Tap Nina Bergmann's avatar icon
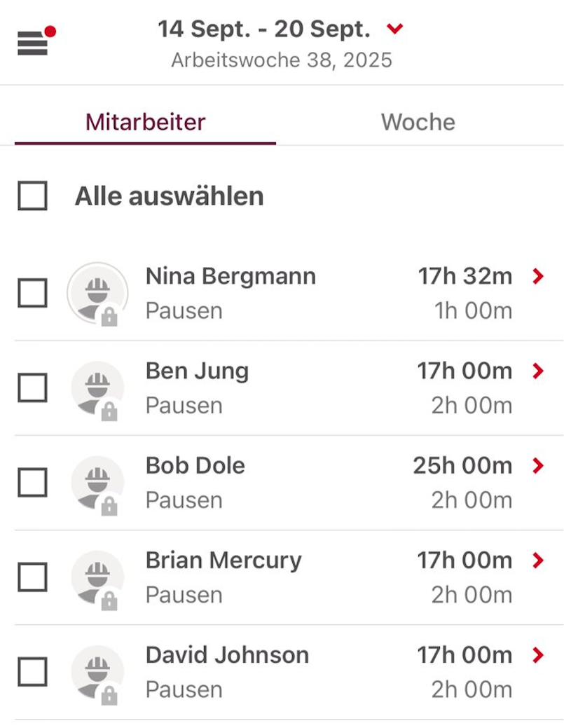 97,294
